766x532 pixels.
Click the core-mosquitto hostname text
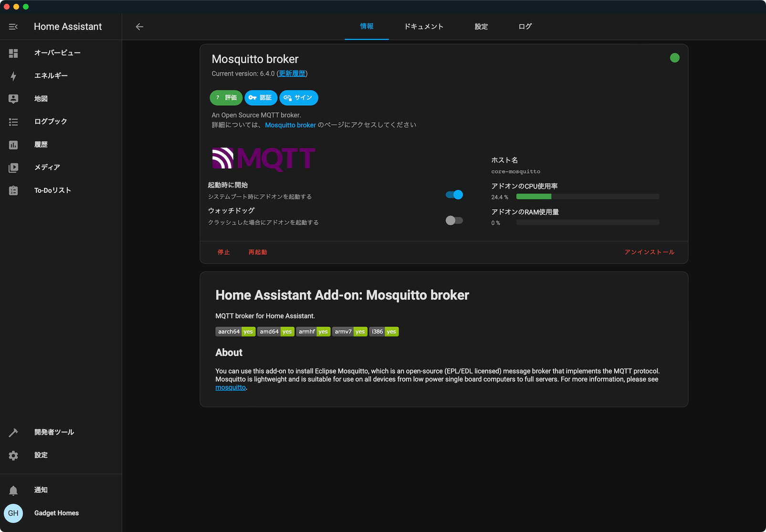(x=516, y=172)
